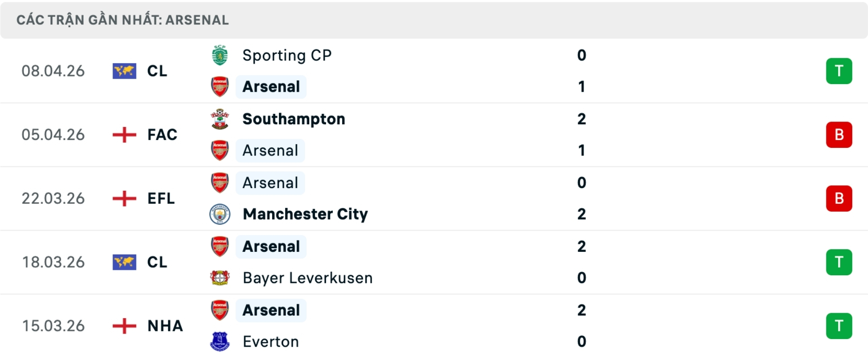Screen dimensions: 868x358
Task: Click the Everton club crest
Action: [220, 342]
